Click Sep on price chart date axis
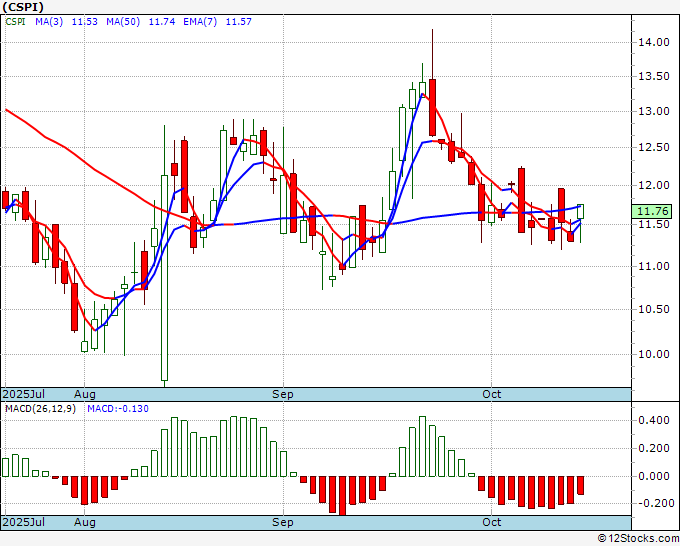The width and height of the screenshot is (680, 546). tap(283, 394)
